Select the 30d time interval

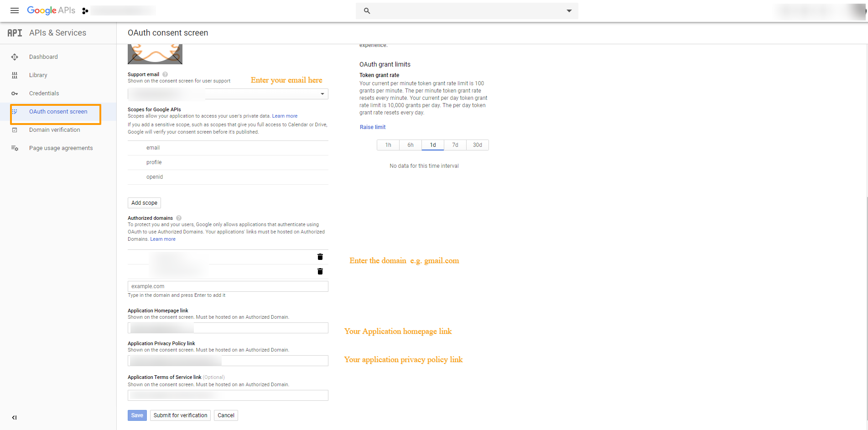(x=478, y=145)
